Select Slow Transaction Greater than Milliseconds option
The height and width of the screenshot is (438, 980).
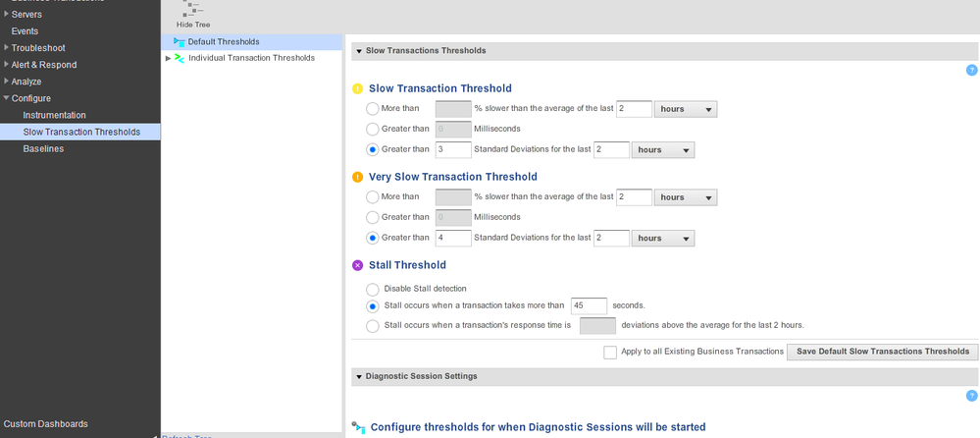click(x=373, y=129)
